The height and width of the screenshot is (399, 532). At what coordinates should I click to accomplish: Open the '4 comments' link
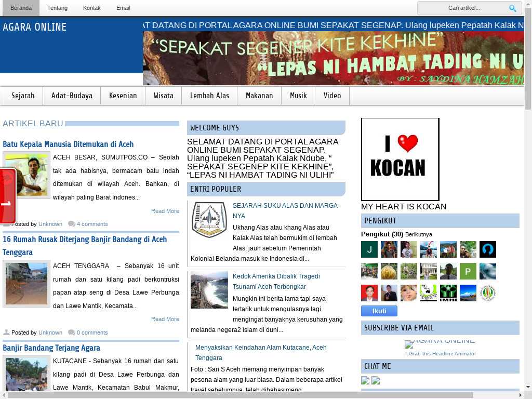(92, 224)
